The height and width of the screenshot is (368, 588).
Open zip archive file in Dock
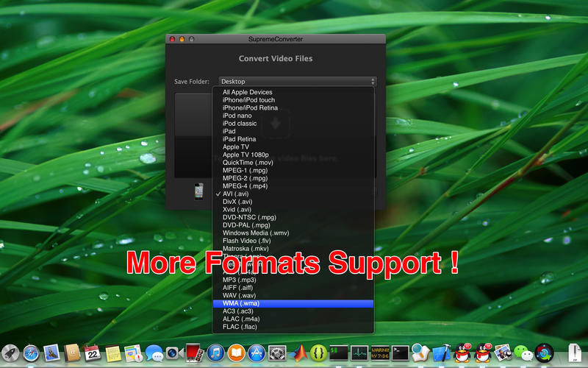pyautogui.click(x=574, y=353)
